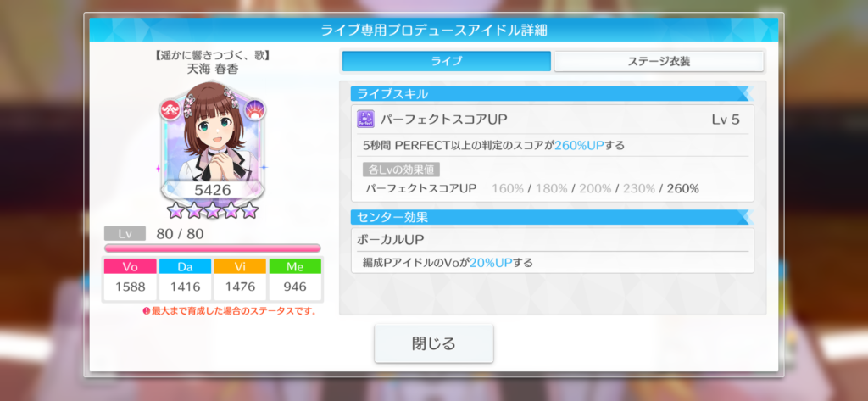Image resolution: width=868 pixels, height=401 pixels.
Task: Tap the Perfect skill icon
Action: tap(365, 119)
